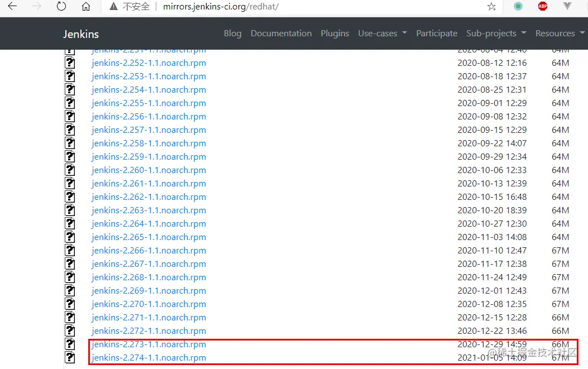Select the 67M size of jenkins-2.270
Screen dimensions: 588x369
click(560, 304)
